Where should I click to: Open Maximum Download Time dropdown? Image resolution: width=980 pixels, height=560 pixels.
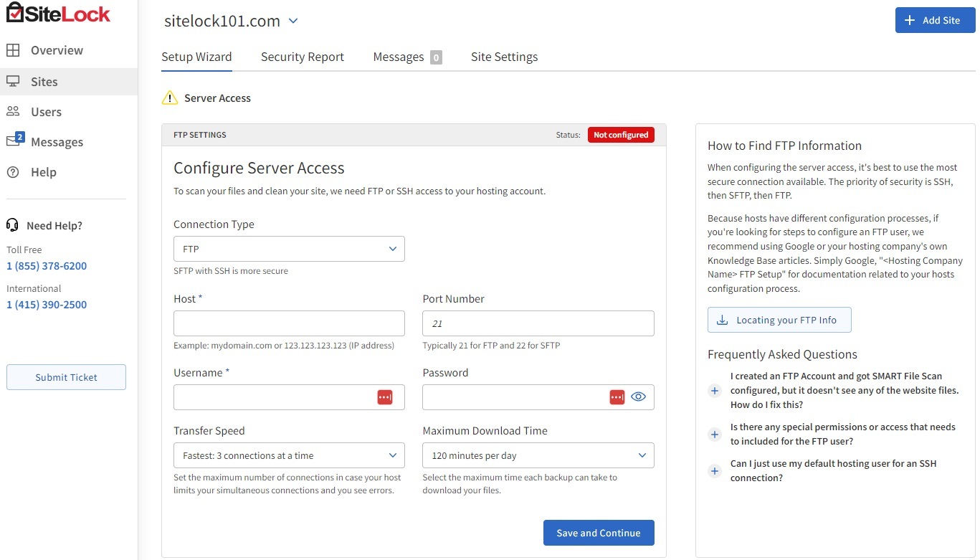click(538, 455)
